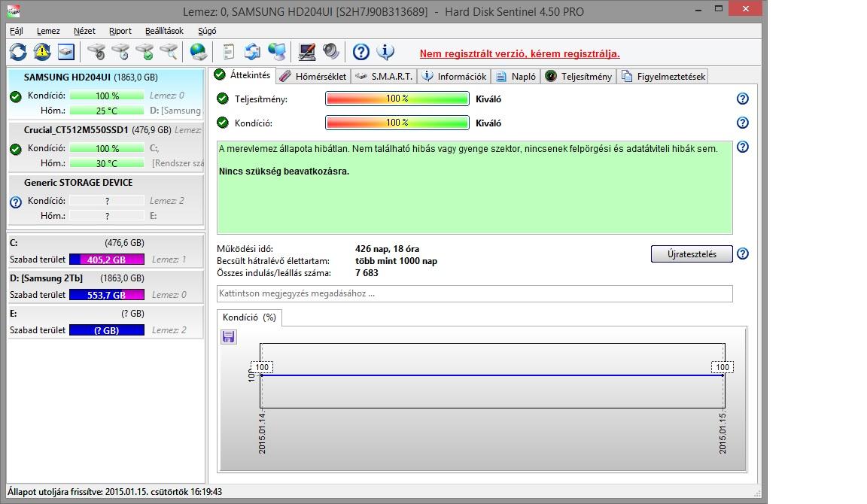
Task: Click the comment field 'Kattintson megjegyzés megadásához'
Action: 474,293
